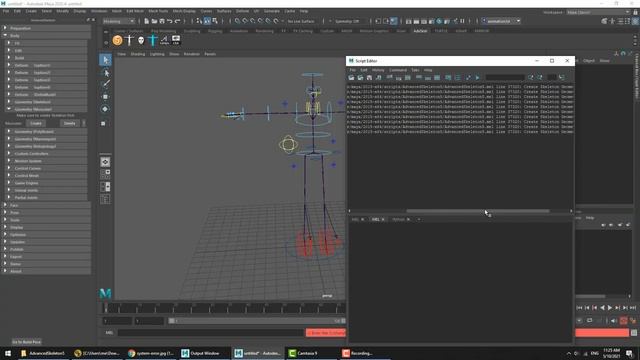640x360 pixels.
Task: Activate the Select tool in the toolbox
Action: [x=105, y=60]
